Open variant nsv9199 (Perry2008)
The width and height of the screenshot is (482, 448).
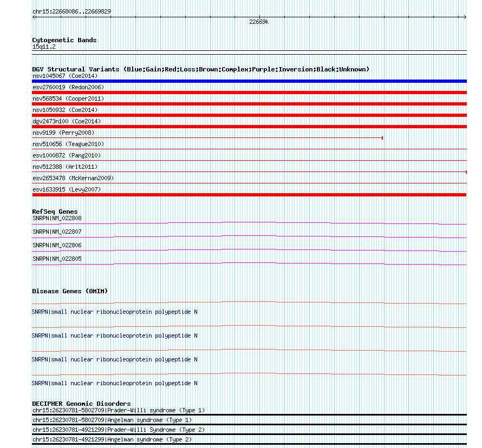tap(63, 133)
